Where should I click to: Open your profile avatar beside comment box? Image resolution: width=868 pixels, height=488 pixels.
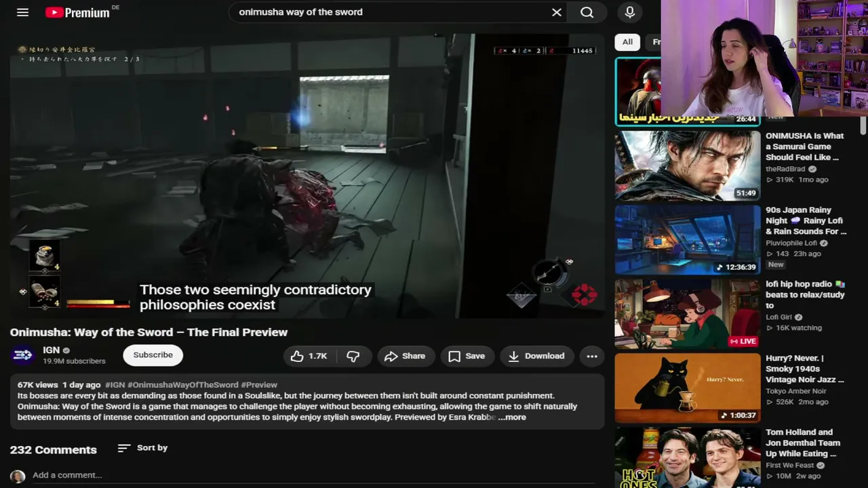[18, 476]
